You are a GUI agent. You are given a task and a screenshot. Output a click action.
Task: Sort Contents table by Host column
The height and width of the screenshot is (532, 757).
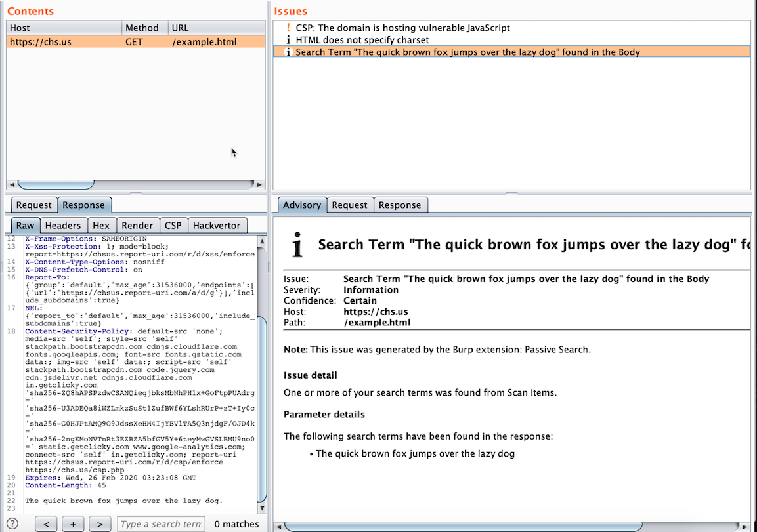click(64, 28)
